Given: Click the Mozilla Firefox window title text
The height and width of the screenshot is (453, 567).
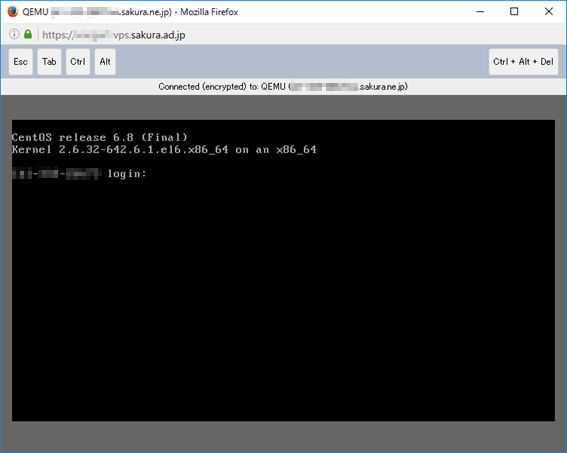Looking at the screenshot, I should coord(209,12).
